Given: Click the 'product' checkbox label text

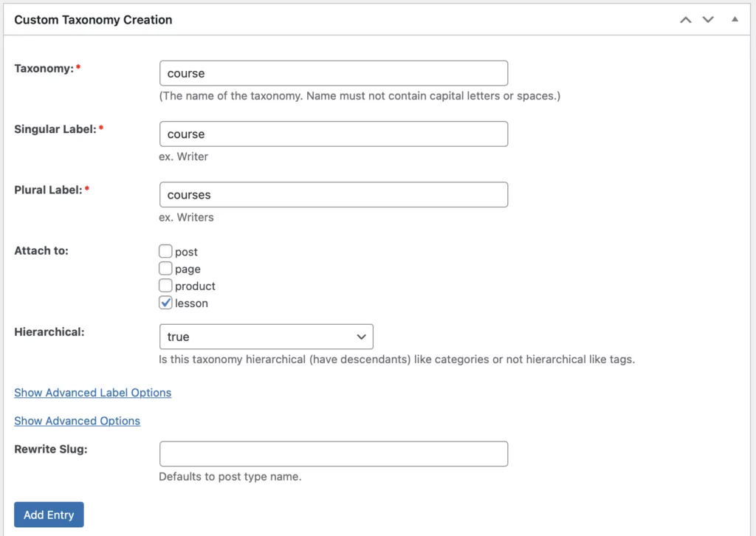Looking at the screenshot, I should tap(195, 286).
